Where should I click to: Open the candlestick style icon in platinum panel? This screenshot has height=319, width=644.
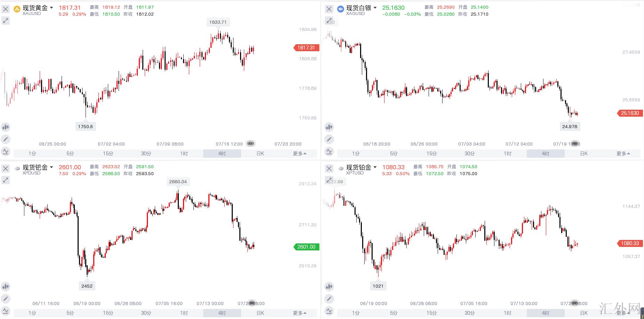click(x=329, y=287)
